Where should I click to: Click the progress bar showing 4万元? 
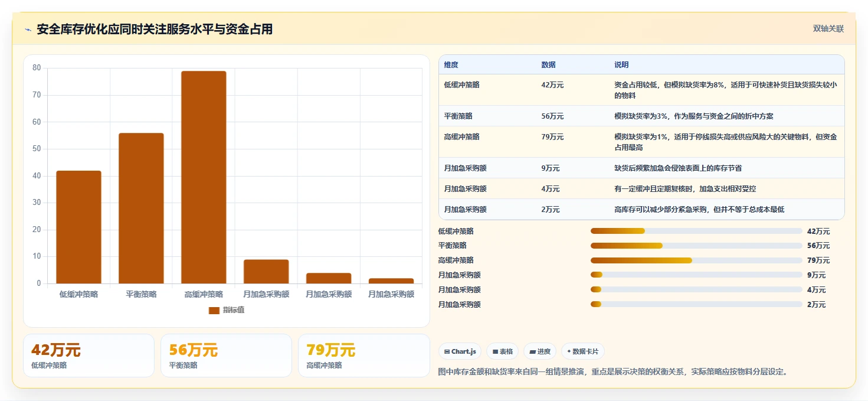tap(696, 289)
